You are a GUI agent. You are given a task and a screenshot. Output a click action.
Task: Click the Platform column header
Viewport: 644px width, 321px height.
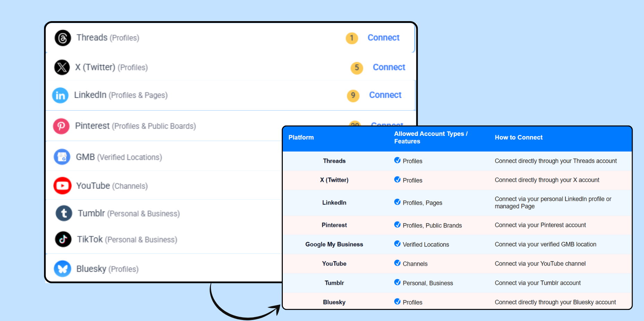coord(301,137)
